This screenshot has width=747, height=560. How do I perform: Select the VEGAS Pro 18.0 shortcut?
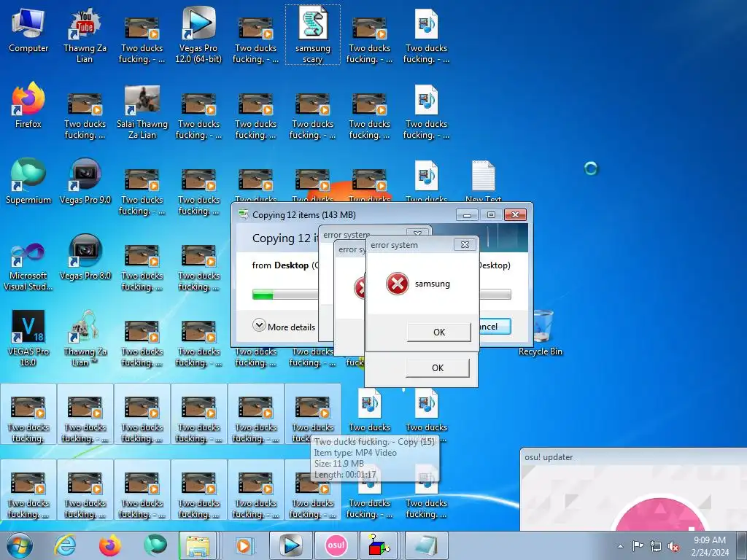click(28, 338)
